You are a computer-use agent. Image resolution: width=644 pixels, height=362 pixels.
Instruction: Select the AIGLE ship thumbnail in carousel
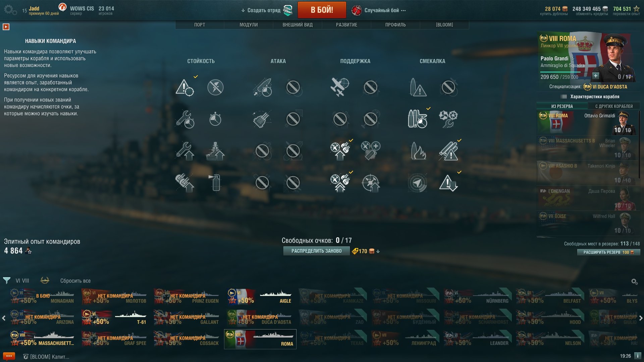[260, 297]
